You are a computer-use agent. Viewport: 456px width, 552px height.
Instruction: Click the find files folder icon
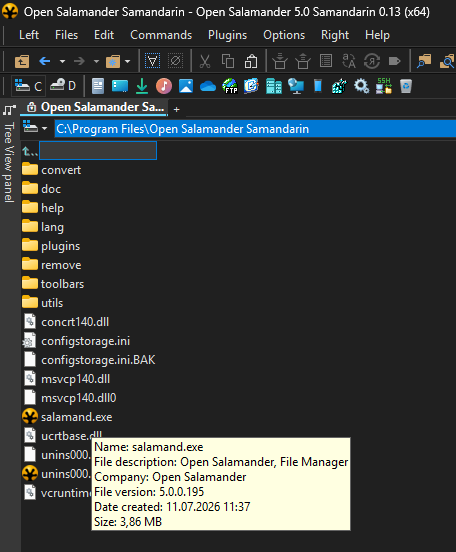424,61
